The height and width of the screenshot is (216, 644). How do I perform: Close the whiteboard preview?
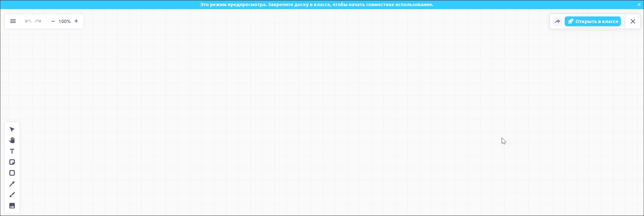click(633, 21)
